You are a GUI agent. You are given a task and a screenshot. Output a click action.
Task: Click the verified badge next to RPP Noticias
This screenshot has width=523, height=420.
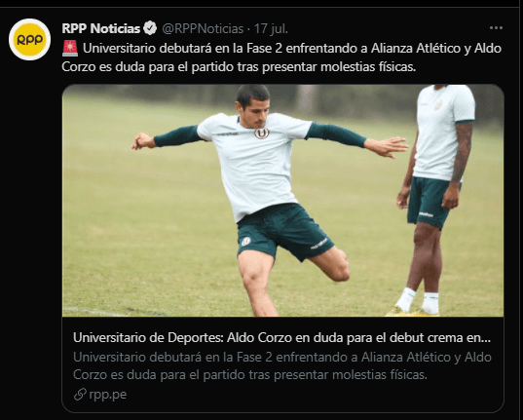click(150, 28)
